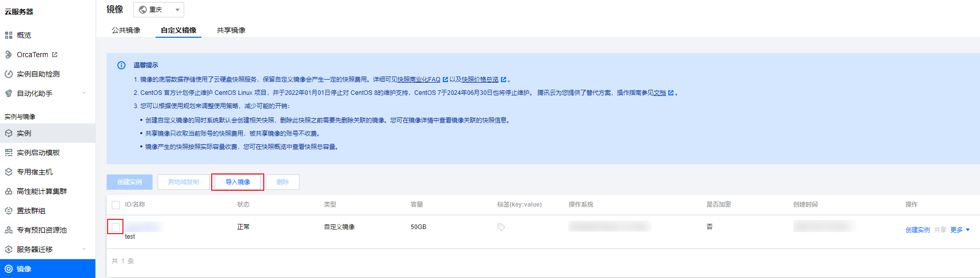Open the 更多 dropdown in test row
Screen dimensions: 980x278
[960, 230]
